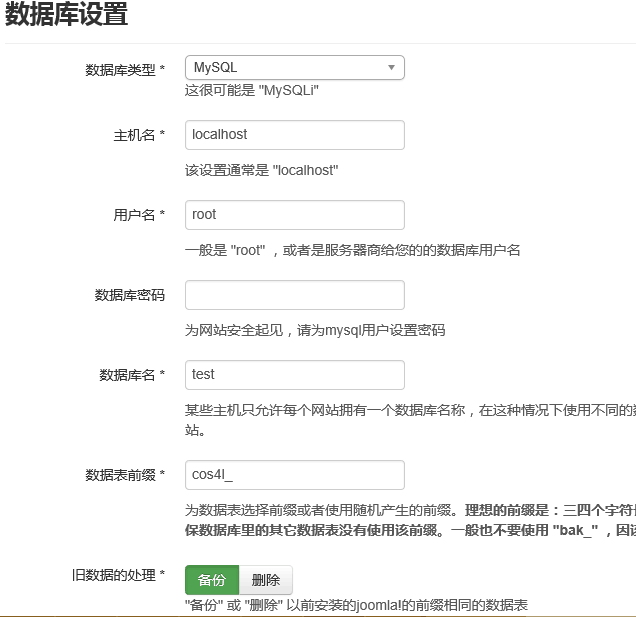Image resolution: width=636 pixels, height=617 pixels.
Task: Click the hint 这很可能是 "MySQLi"
Action: point(251,90)
